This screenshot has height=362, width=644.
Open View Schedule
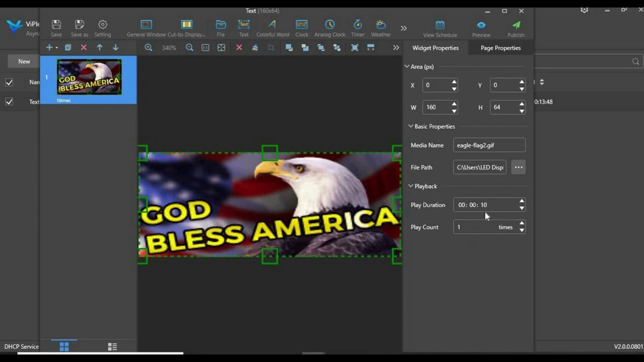coord(440,29)
